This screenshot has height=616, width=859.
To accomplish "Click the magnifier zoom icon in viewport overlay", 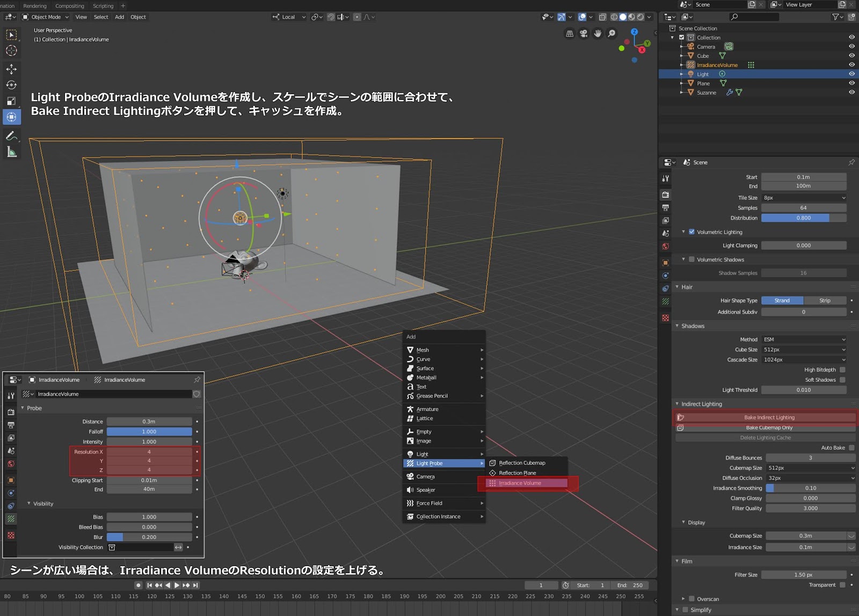I will (x=611, y=33).
